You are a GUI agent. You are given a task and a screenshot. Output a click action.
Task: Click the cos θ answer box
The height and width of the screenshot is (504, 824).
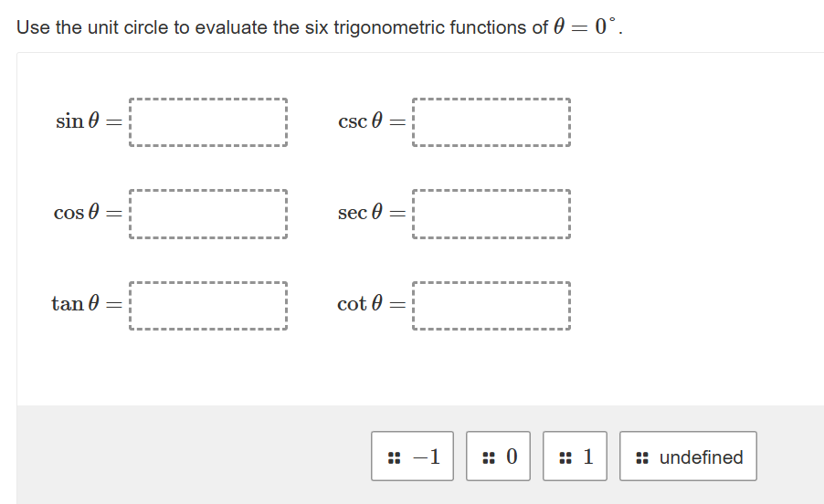pos(208,214)
